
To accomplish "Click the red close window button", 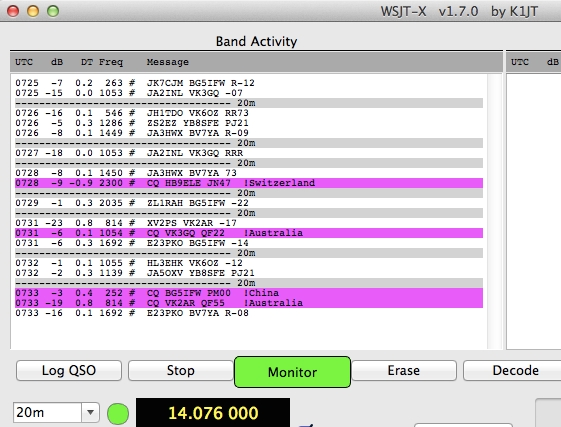I will coord(13,11).
